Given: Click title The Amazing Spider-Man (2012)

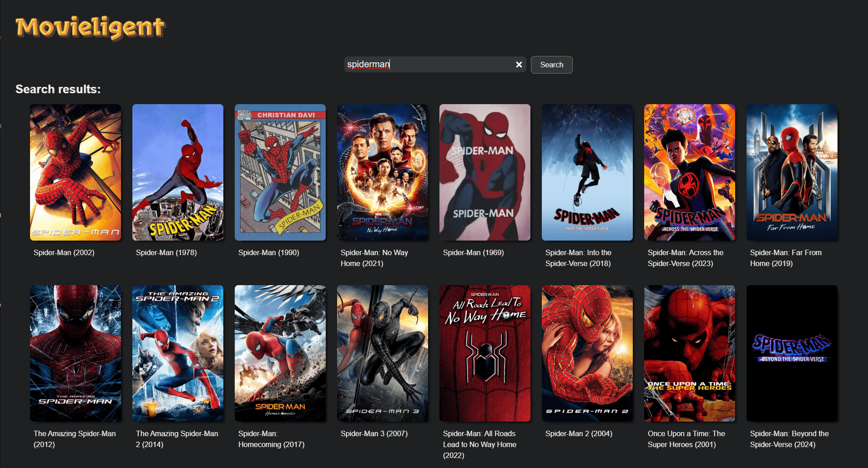Looking at the screenshot, I should (75, 439).
